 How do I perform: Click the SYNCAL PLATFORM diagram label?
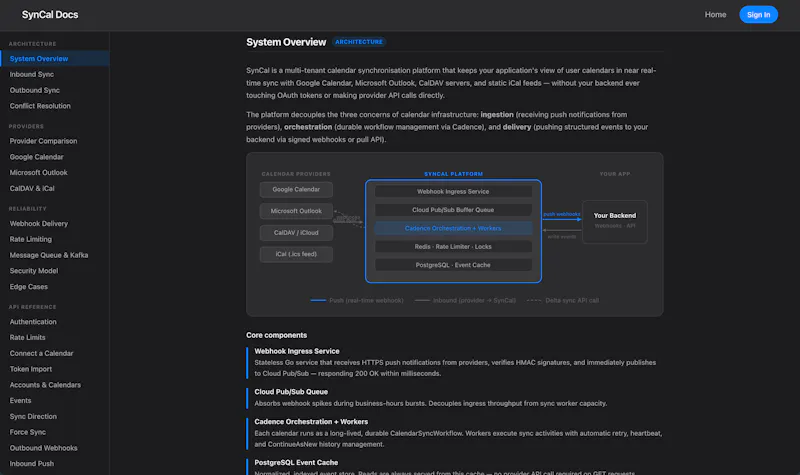(x=454, y=174)
